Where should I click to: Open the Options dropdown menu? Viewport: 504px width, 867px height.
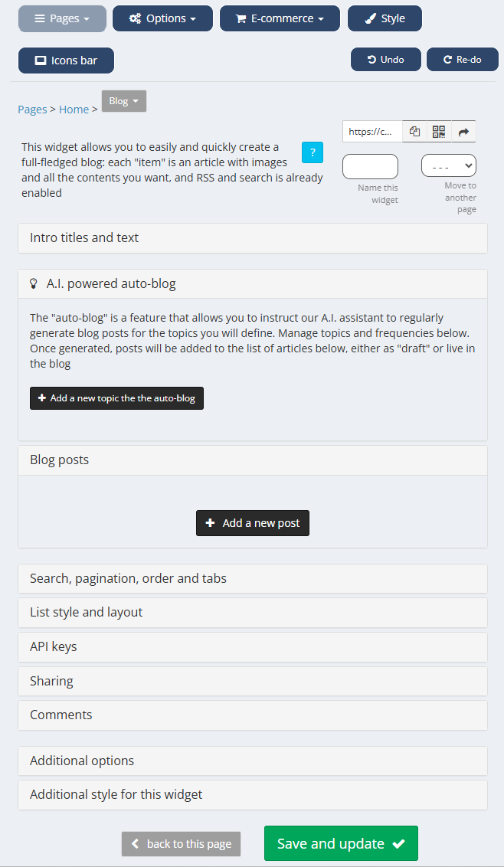tap(162, 18)
